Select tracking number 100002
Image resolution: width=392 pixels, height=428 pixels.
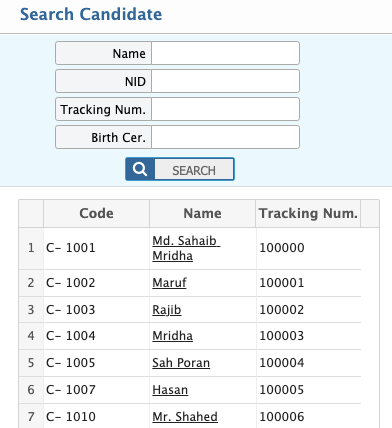[282, 310]
